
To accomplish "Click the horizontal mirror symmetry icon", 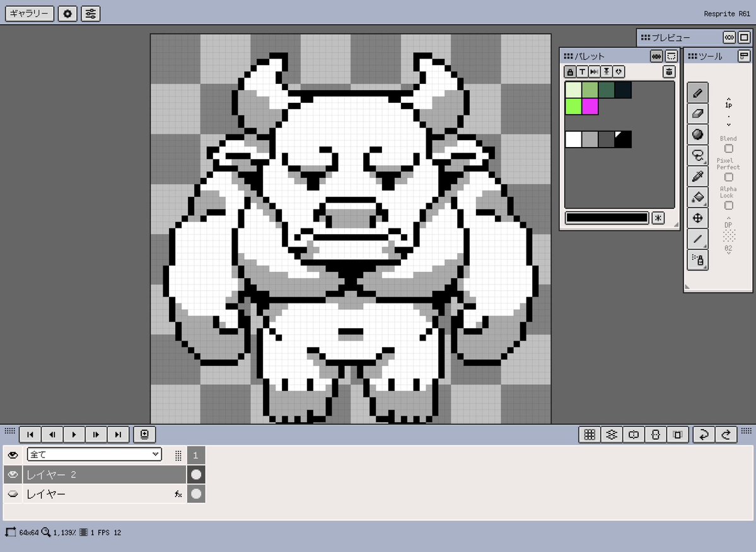I will coord(634,435).
